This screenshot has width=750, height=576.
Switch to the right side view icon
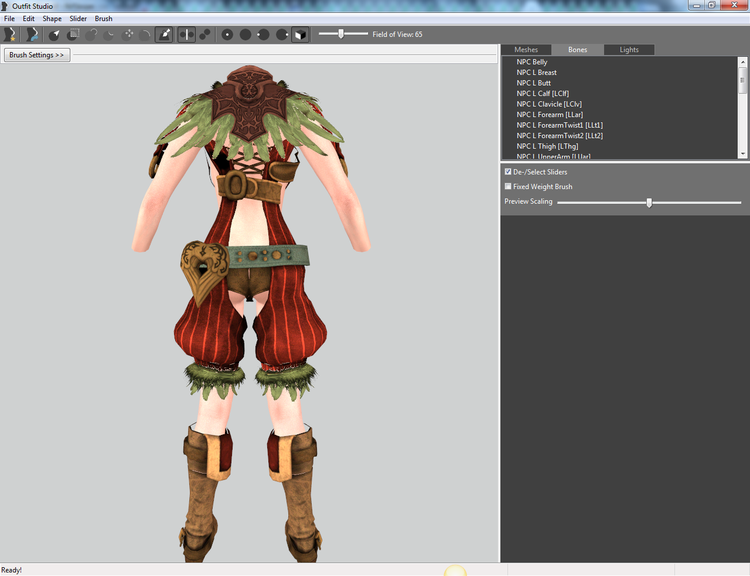tap(282, 34)
